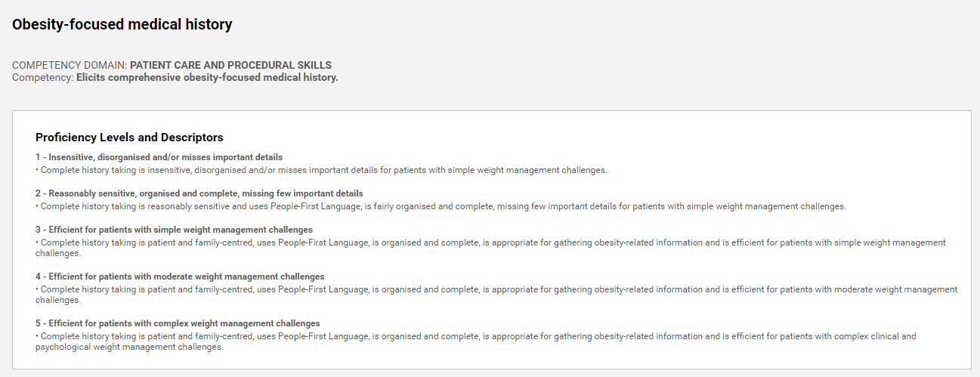Select level 5 complex weight management heading

(x=178, y=323)
